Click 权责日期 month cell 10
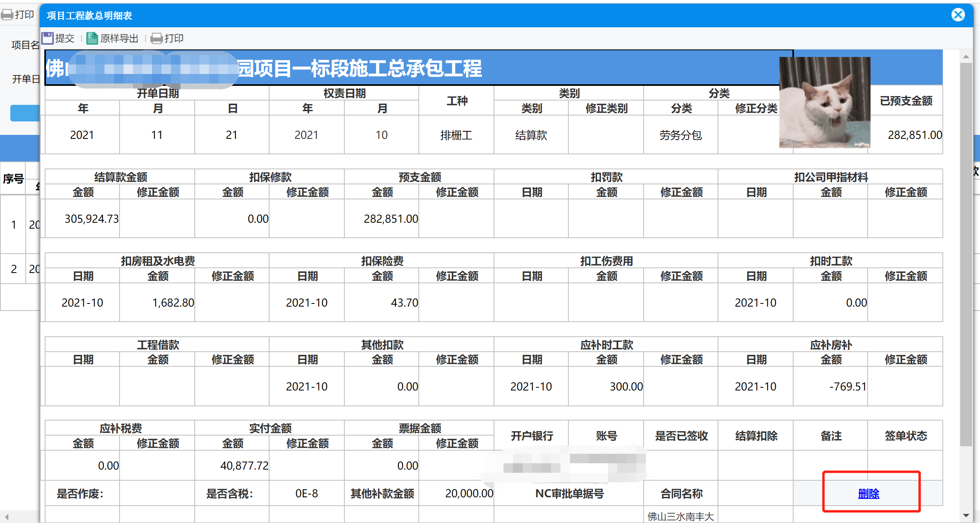The width and height of the screenshot is (980, 523). click(x=382, y=135)
